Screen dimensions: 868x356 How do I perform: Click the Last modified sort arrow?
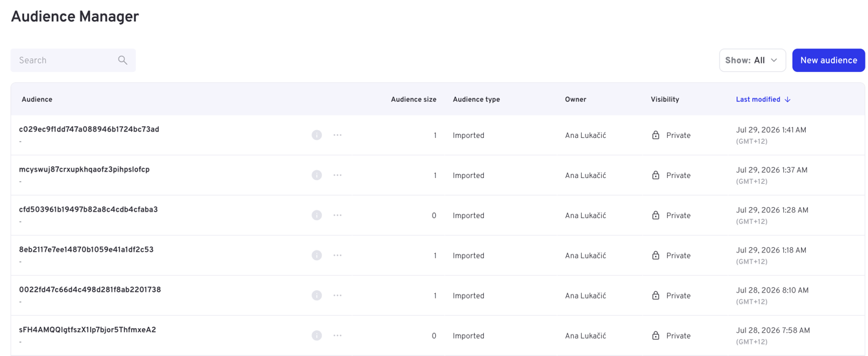click(x=788, y=100)
